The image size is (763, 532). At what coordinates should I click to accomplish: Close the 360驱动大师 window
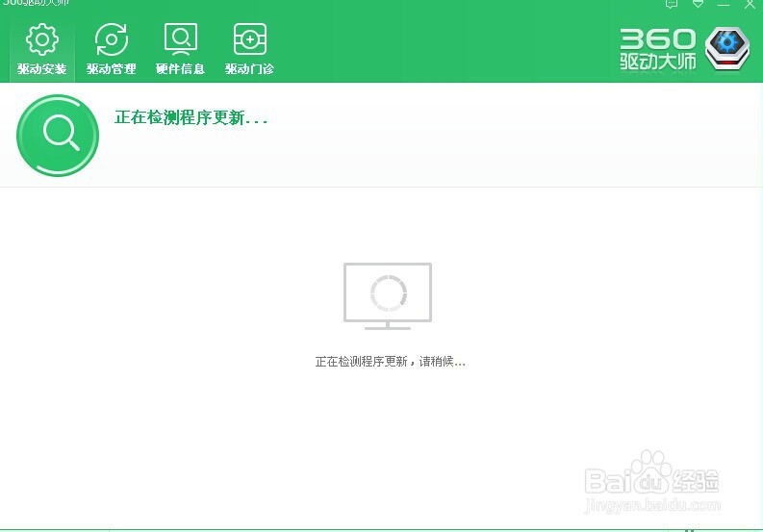coord(750,5)
